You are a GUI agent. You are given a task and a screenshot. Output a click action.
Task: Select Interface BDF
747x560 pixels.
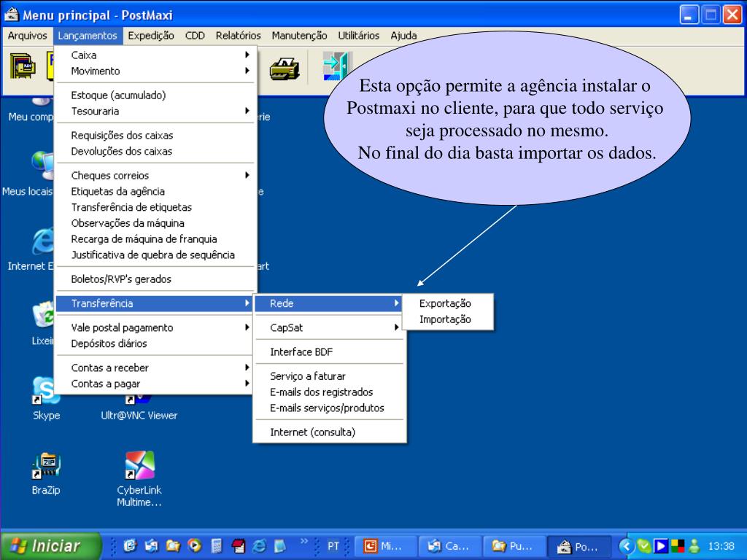[329, 352]
